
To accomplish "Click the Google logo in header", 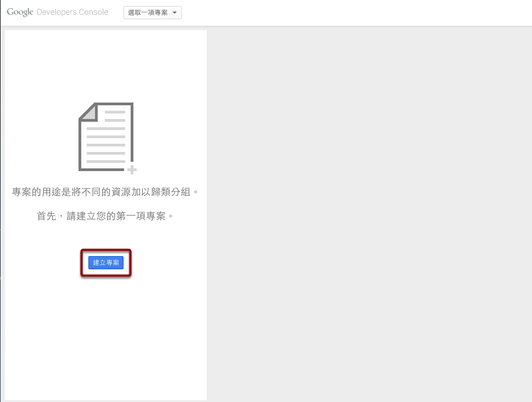I will click(x=20, y=12).
